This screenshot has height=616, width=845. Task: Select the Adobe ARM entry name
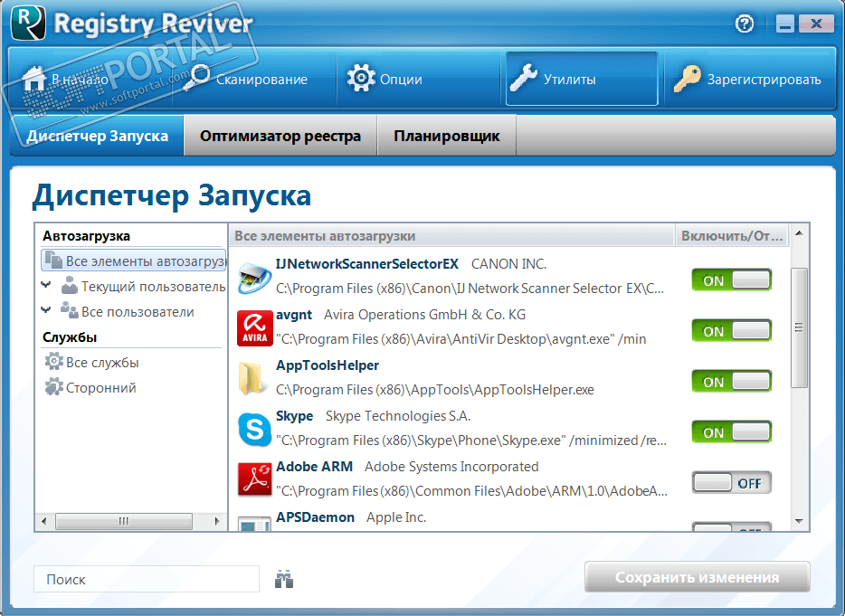tap(314, 466)
